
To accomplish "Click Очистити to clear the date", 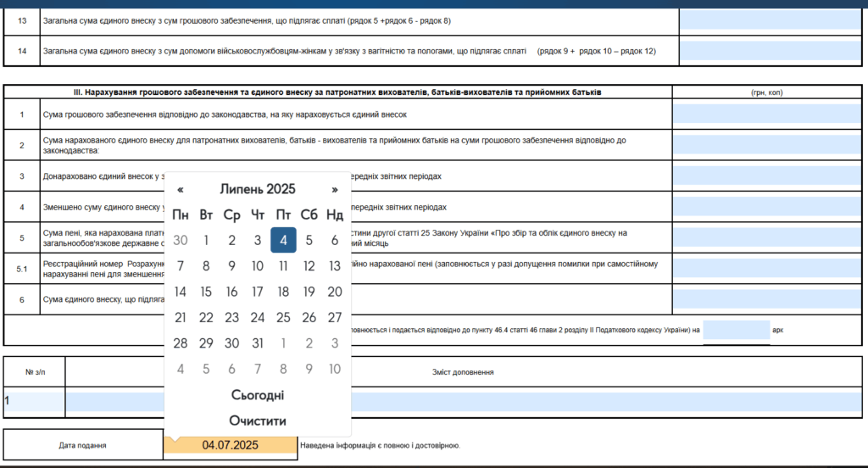I will click(x=258, y=421).
